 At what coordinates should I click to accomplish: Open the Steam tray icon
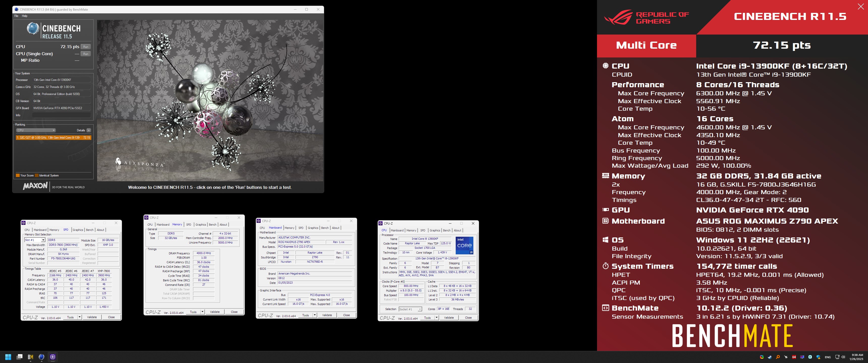tap(770, 357)
